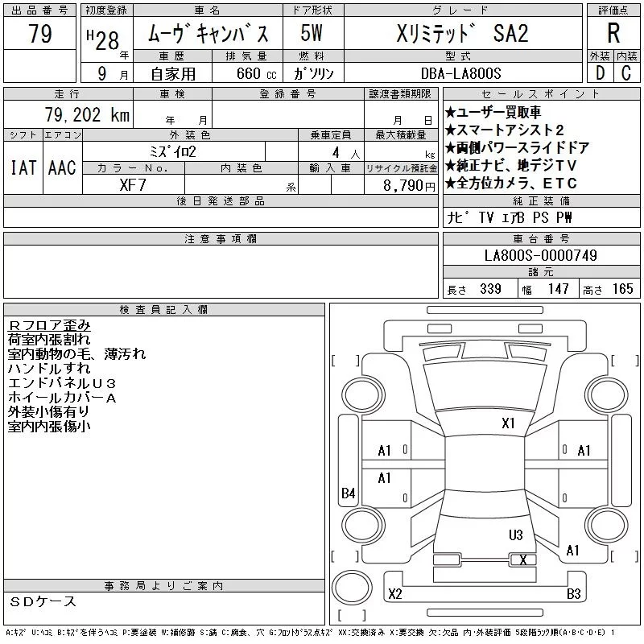This screenshot has width=644, height=644.
Task: Select the overall grade R box
Action: (613, 34)
